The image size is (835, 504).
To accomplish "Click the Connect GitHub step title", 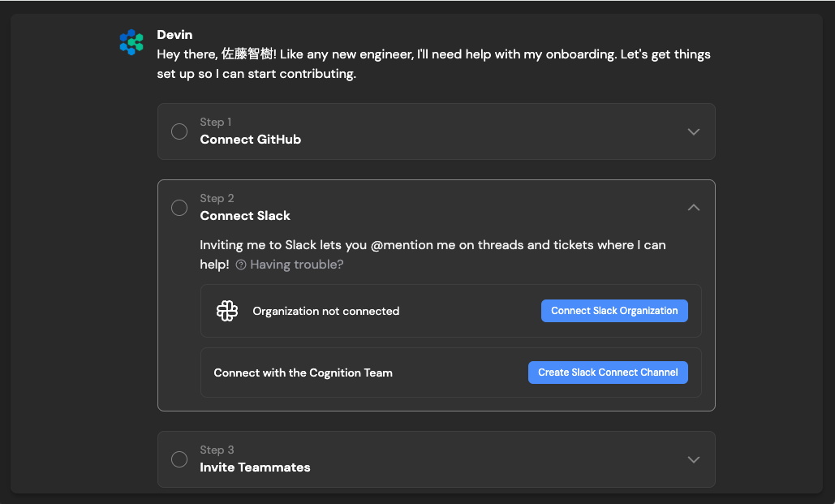I will [250, 140].
